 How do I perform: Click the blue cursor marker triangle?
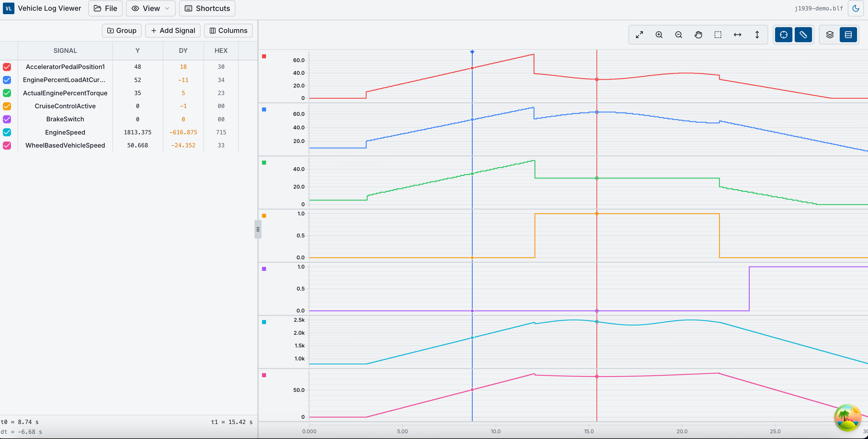click(x=472, y=52)
